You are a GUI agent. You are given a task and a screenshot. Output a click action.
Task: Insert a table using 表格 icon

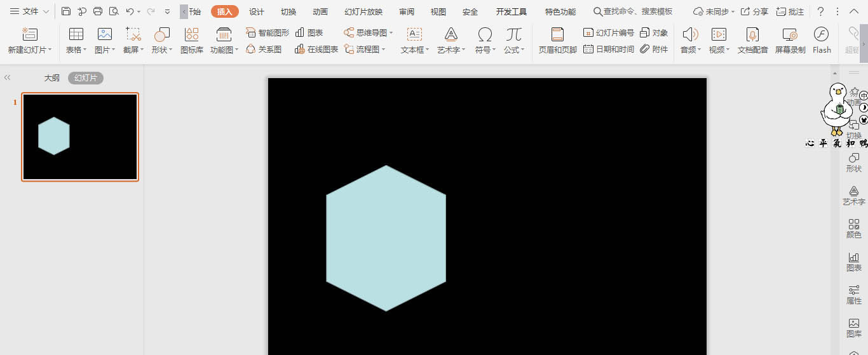pos(76,35)
